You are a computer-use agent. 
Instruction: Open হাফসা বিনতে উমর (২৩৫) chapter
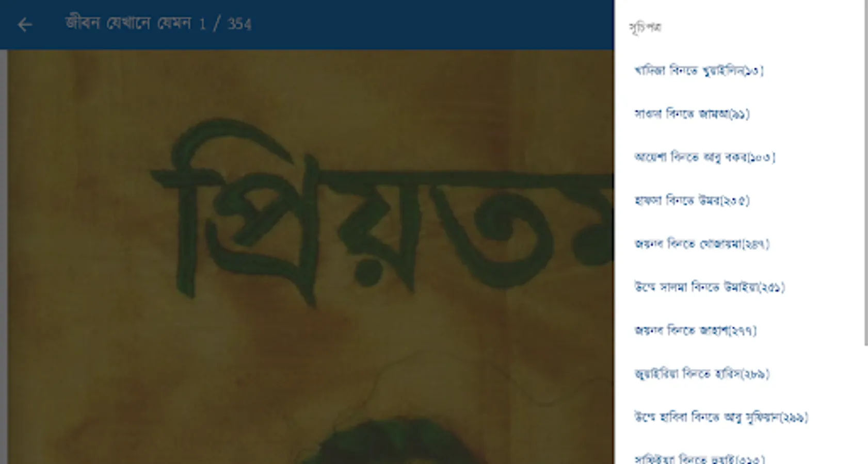(692, 200)
